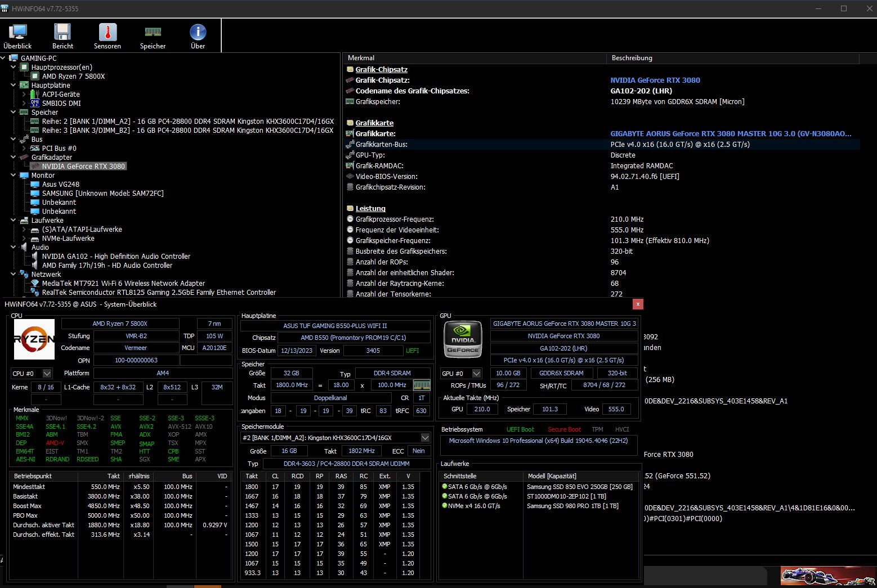Click the Schnittstelle column header
Viewport: 877px width, 588px height.
click(x=481, y=476)
